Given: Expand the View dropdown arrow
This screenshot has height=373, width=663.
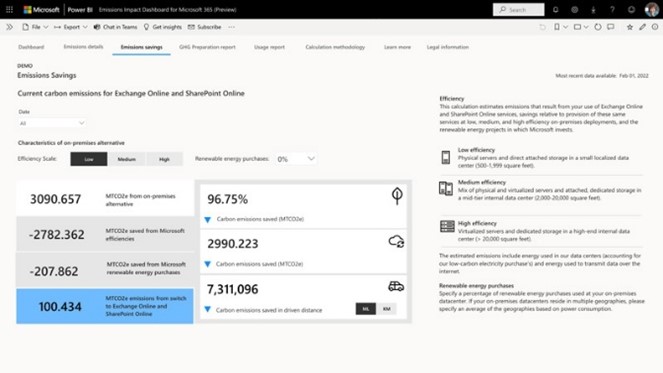Looking at the screenshot, I should [586, 27].
